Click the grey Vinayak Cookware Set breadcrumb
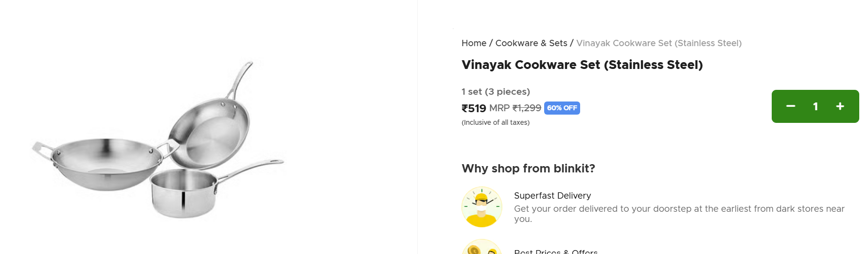The image size is (868, 254). (659, 43)
